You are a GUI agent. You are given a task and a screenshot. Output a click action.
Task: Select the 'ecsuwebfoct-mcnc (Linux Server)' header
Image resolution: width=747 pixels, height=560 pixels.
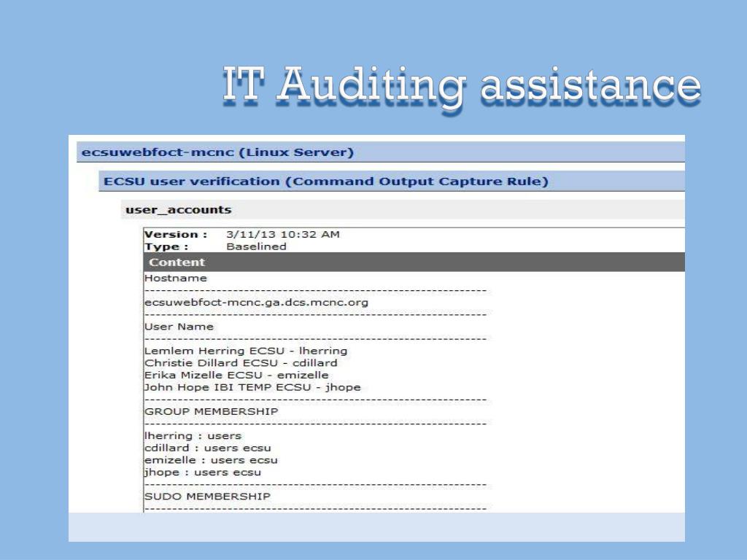(x=381, y=152)
